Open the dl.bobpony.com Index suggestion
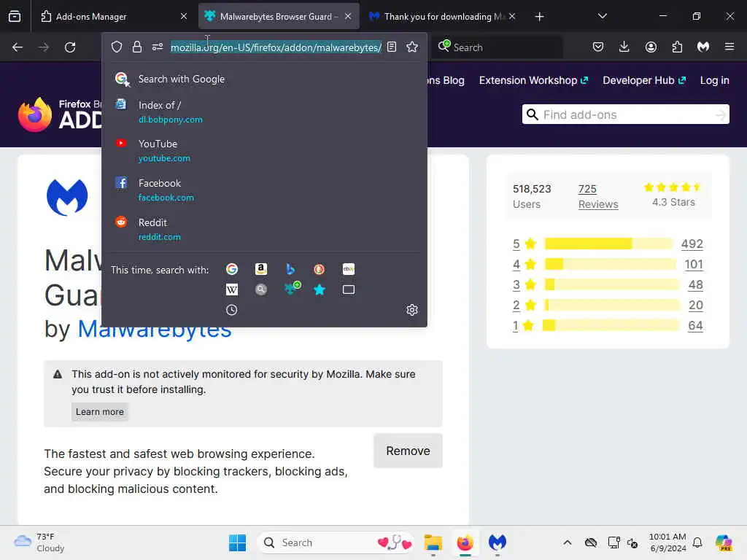The height and width of the screenshot is (560, 747). (264, 112)
